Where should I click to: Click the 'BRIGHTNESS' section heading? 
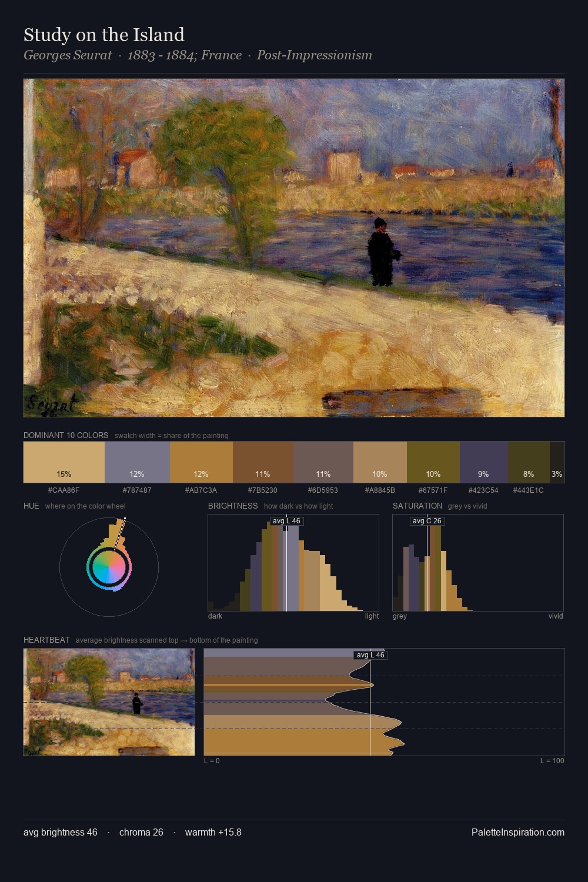click(233, 506)
